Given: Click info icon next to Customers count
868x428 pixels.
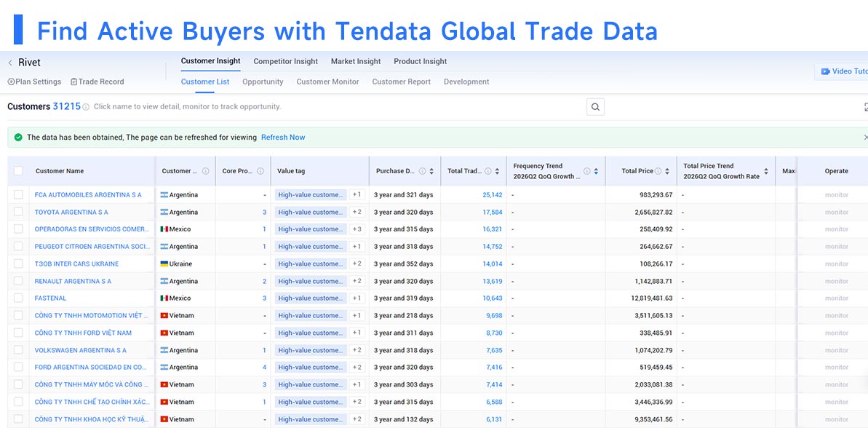Looking at the screenshot, I should [x=86, y=107].
